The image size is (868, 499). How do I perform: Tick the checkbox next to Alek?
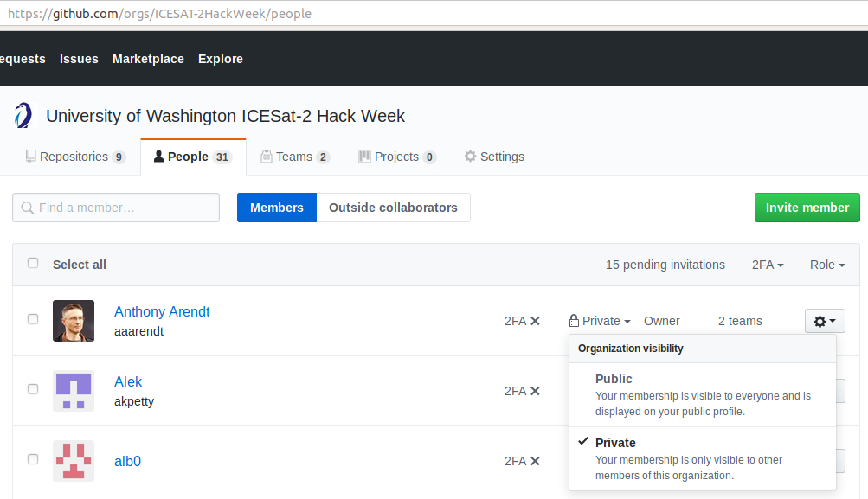(33, 389)
